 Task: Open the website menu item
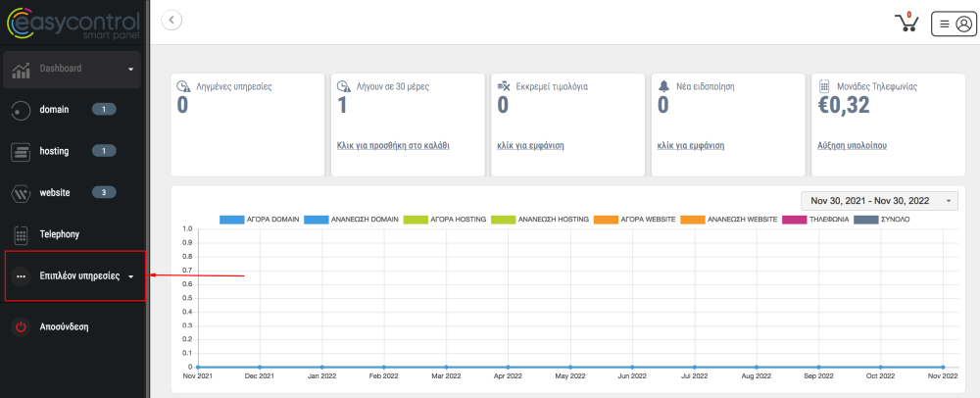[55, 193]
